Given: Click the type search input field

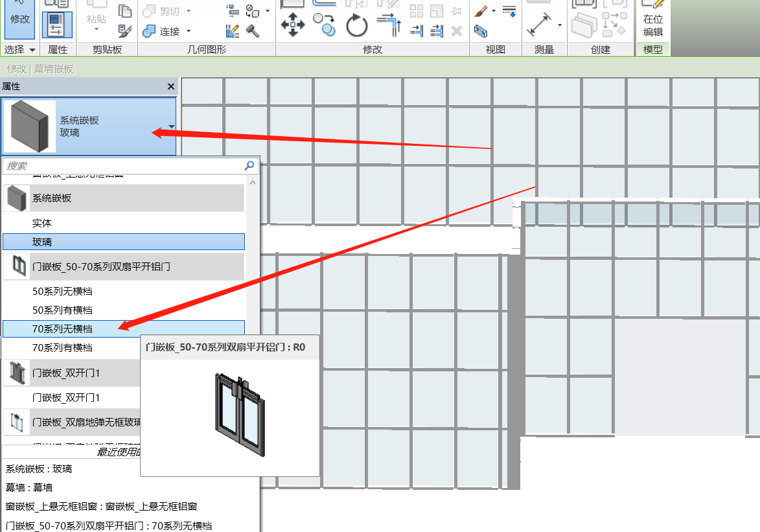Looking at the screenshot, I should 123,166.
